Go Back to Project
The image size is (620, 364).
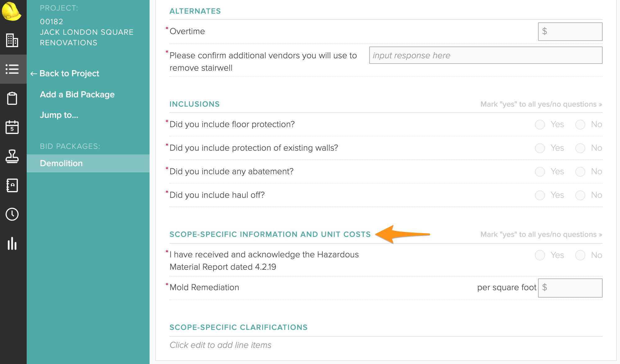(65, 73)
